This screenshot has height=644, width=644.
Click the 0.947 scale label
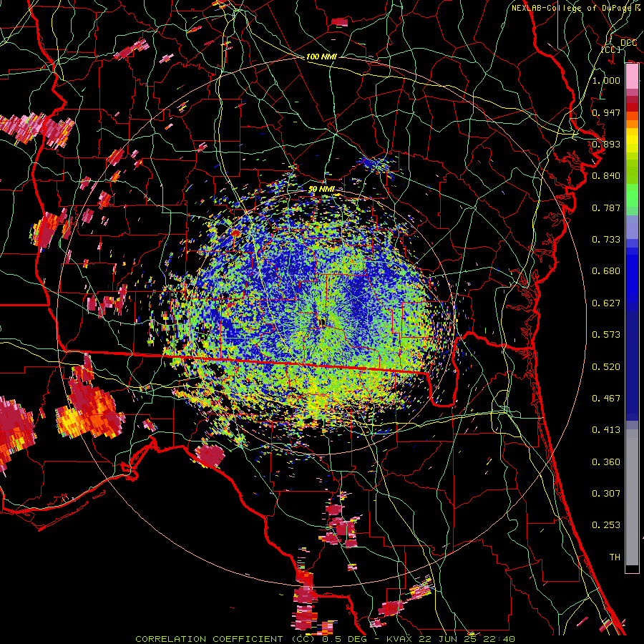pos(606,112)
